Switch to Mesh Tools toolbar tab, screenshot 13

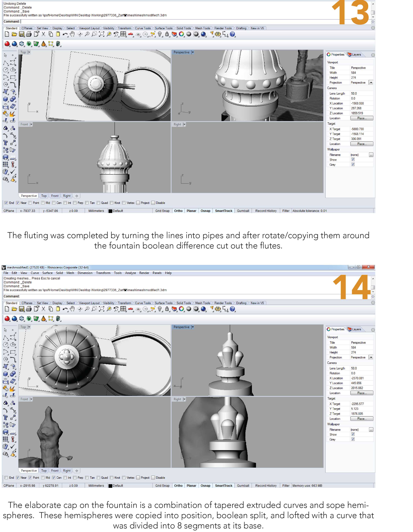tap(203, 28)
